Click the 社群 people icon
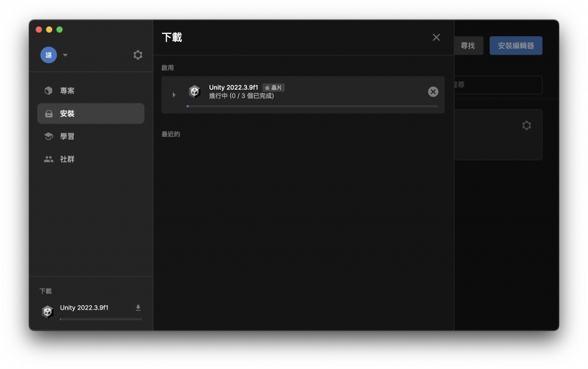 pos(48,159)
